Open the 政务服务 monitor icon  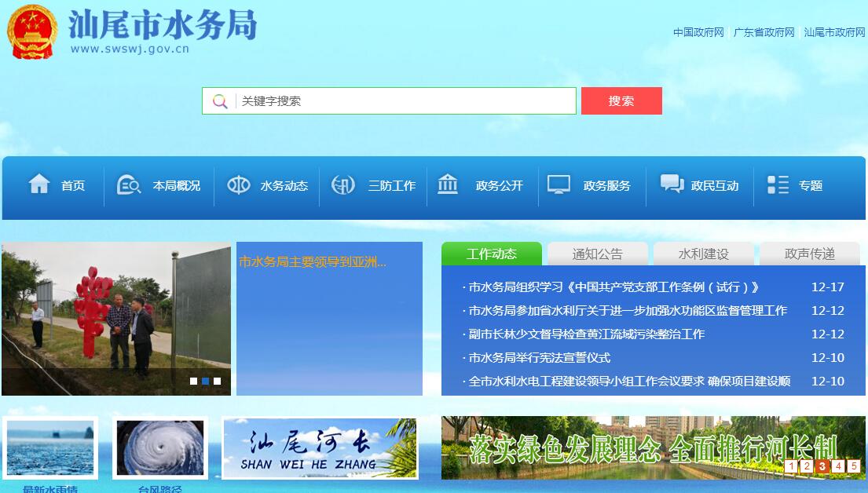click(559, 184)
